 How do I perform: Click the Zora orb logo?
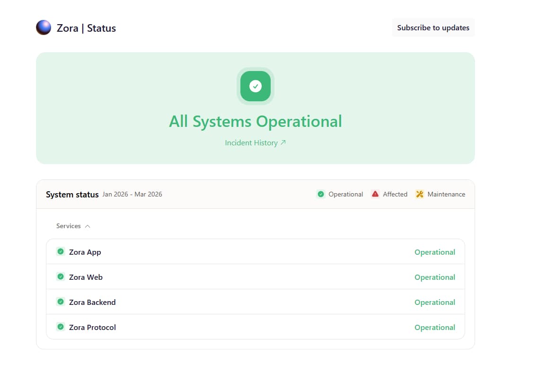pyautogui.click(x=44, y=27)
